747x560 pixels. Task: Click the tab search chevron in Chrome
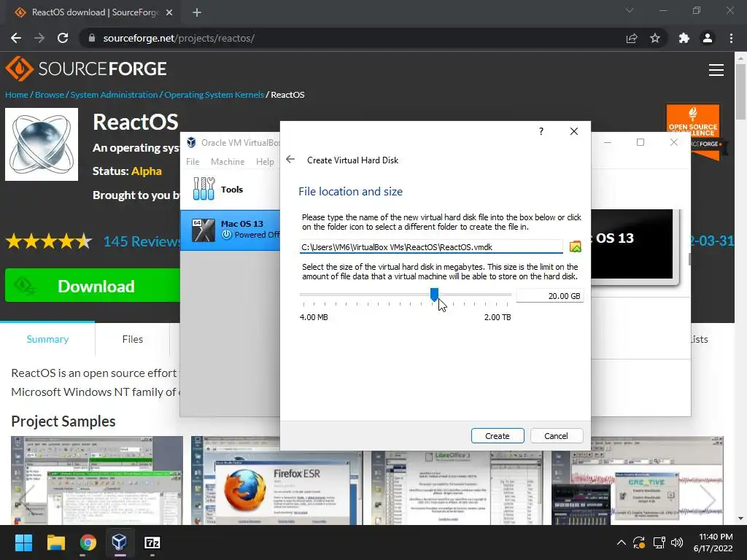click(x=630, y=10)
